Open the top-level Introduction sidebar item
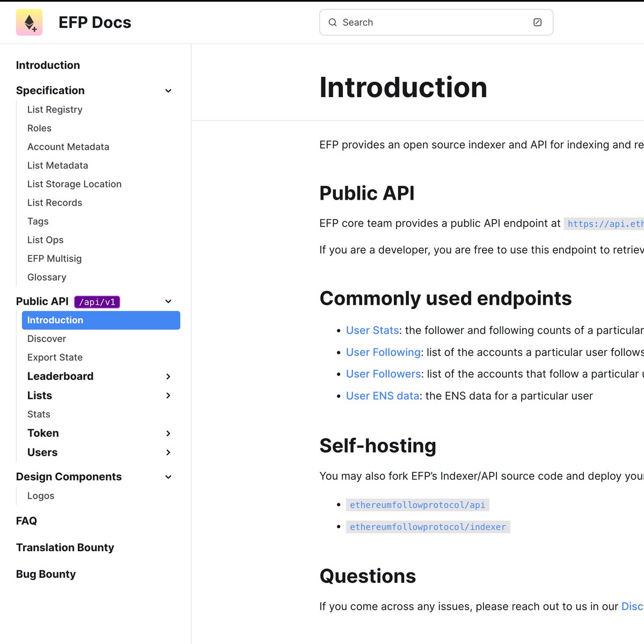 tap(48, 65)
